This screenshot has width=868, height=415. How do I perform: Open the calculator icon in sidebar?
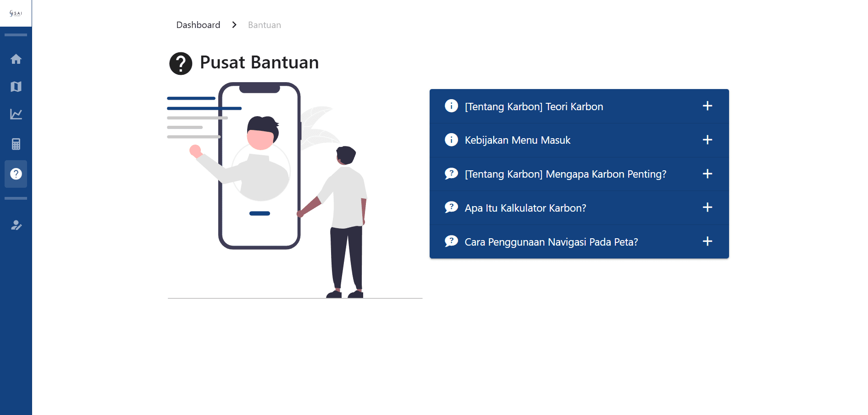[16, 144]
